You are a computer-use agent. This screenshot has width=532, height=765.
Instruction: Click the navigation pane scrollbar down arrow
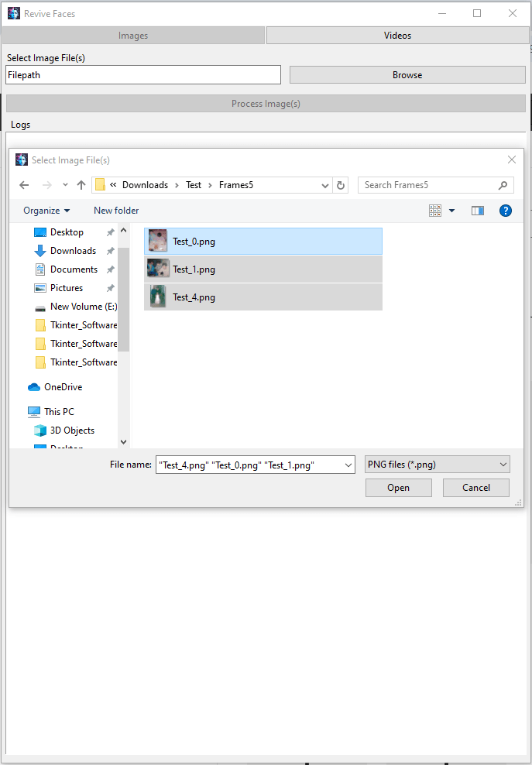[123, 442]
